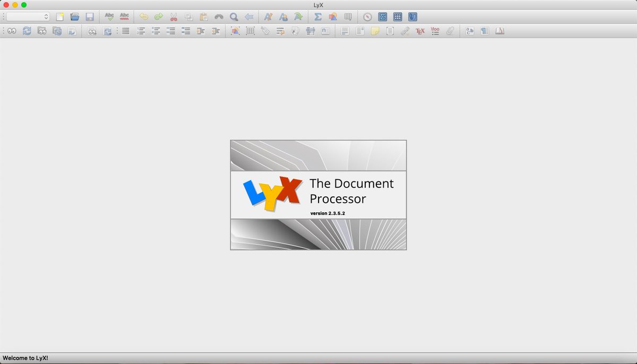Open paragraph settings icon
This screenshot has width=637, height=364.
click(x=485, y=31)
